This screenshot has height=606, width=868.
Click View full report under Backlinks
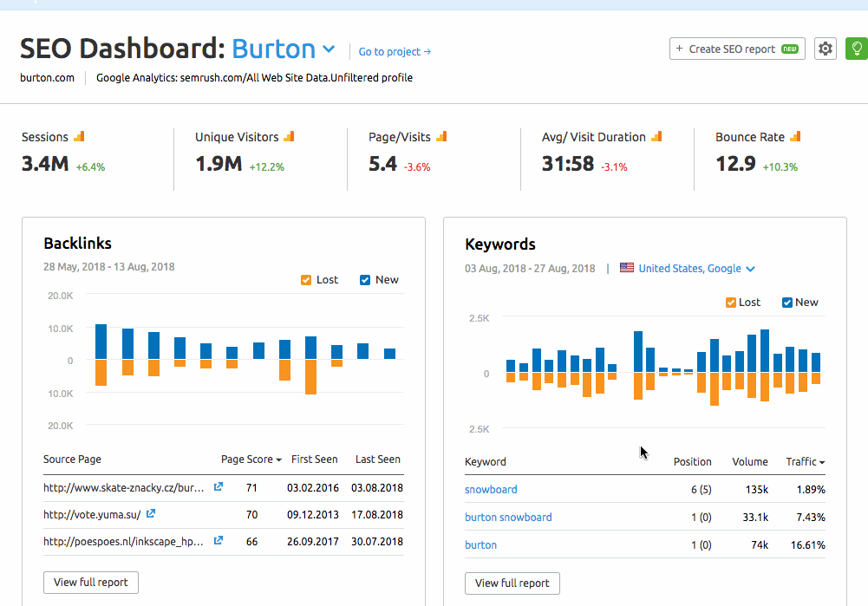coord(90,583)
